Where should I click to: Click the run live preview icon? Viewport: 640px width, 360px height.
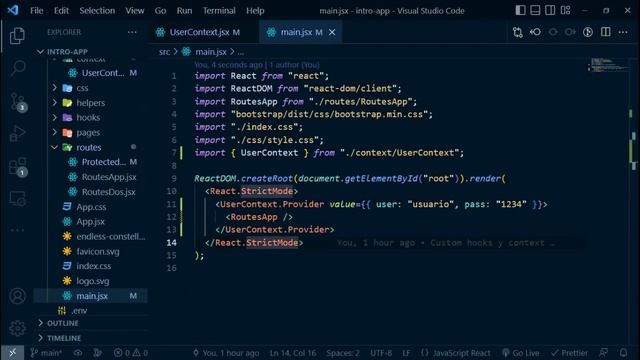click(588, 32)
